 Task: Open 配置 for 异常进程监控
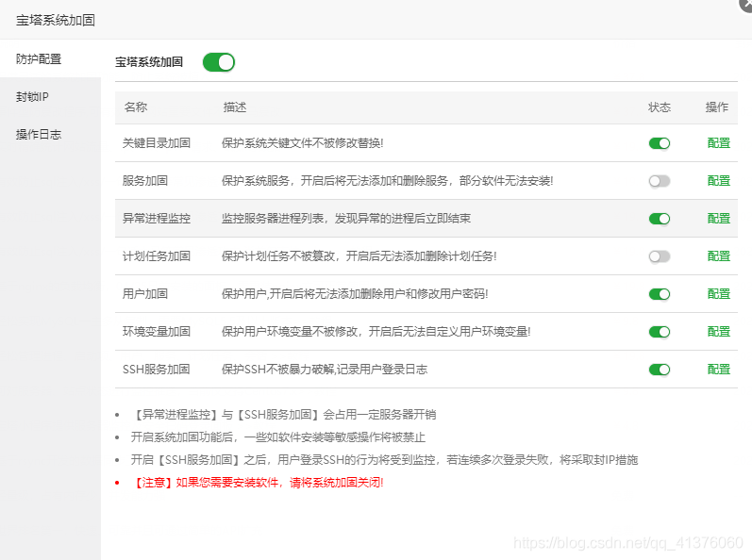coord(718,219)
